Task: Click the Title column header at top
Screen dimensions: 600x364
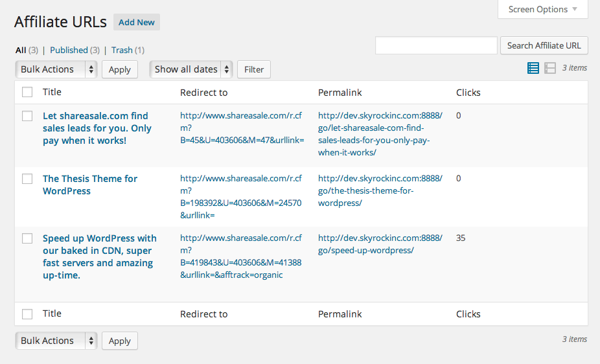Action: 52,92
